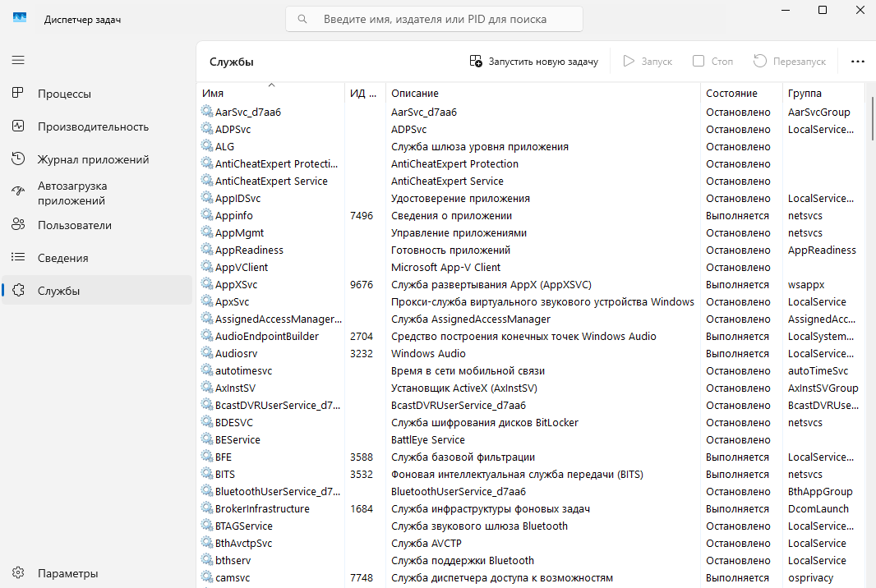Select the Службы puzzle-piece icon

click(x=18, y=290)
